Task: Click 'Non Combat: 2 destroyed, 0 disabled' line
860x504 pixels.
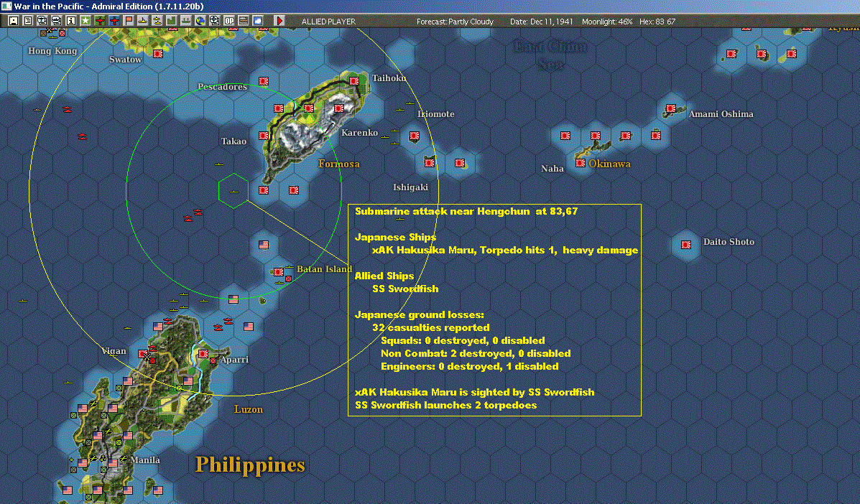Action: (x=476, y=353)
